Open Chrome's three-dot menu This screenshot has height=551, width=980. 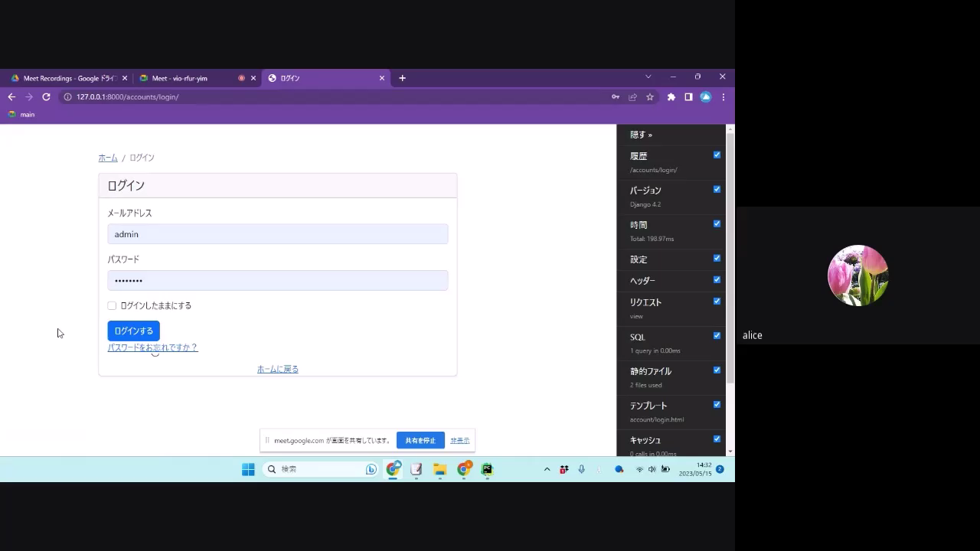pyautogui.click(x=723, y=97)
